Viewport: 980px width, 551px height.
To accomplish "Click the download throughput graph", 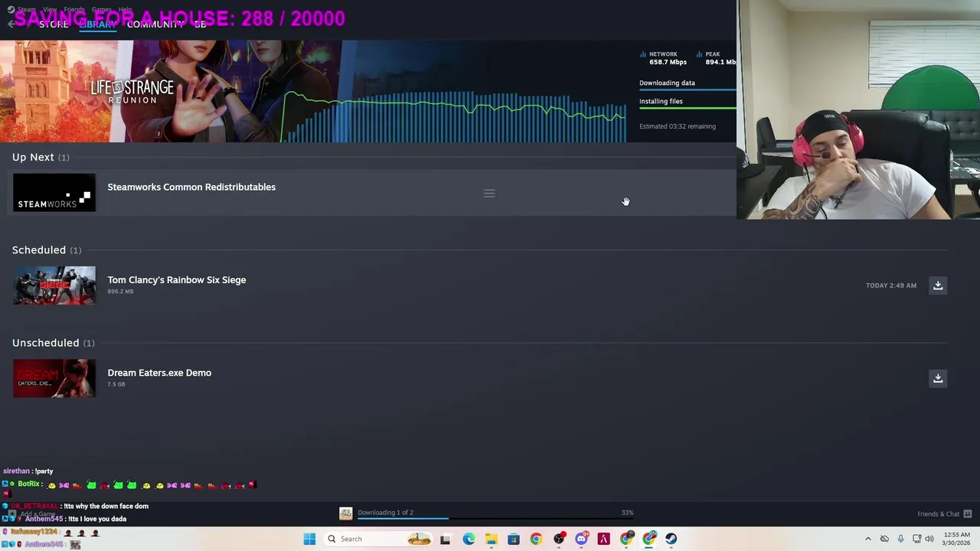I will 456,116.
